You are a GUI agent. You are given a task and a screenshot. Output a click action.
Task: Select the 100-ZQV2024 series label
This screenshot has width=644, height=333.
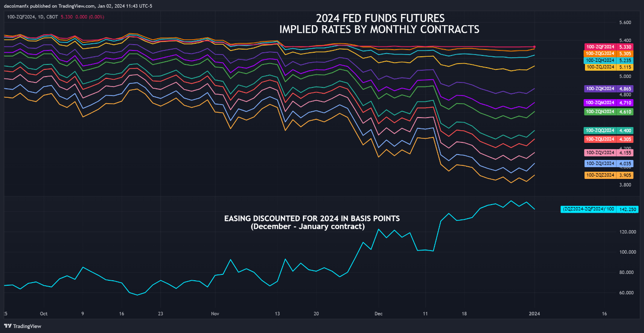(601, 153)
